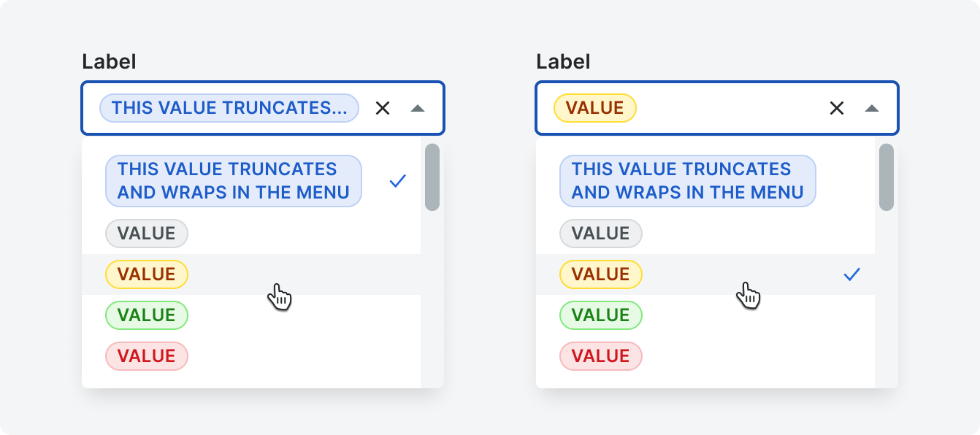Screen dimensions: 980x435
Task: Collapse the right dropdown with the caret arrow
Action: click(872, 108)
